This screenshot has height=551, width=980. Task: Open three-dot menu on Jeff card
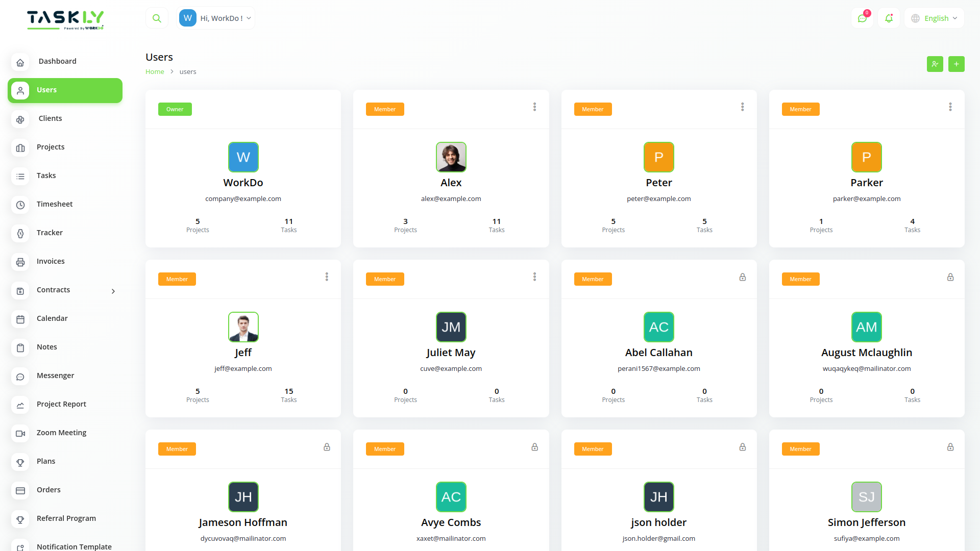(327, 277)
